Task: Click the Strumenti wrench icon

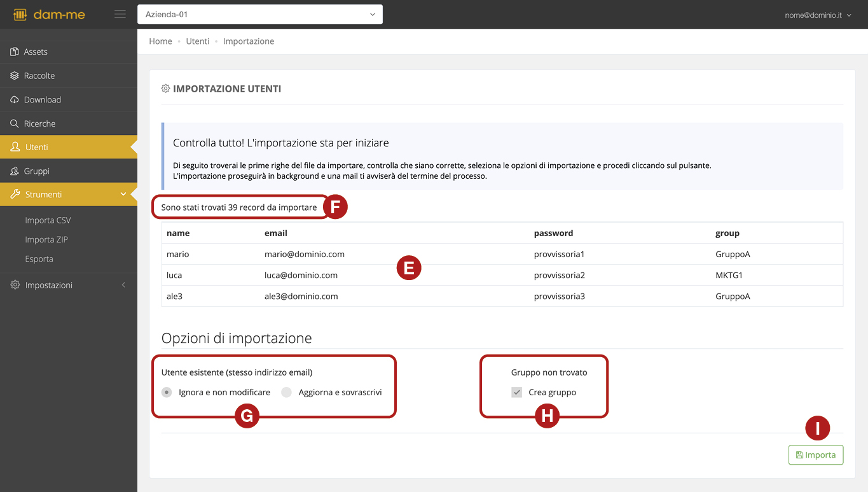Action: [x=15, y=195]
